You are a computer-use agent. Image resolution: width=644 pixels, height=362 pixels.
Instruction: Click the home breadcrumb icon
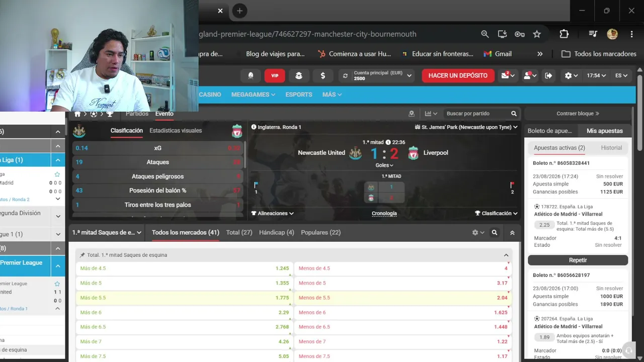77,114
